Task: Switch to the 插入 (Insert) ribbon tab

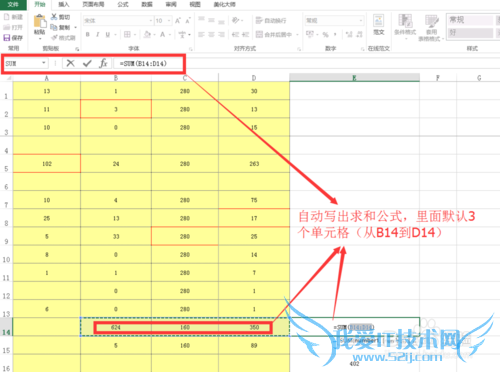Action: [x=63, y=4]
